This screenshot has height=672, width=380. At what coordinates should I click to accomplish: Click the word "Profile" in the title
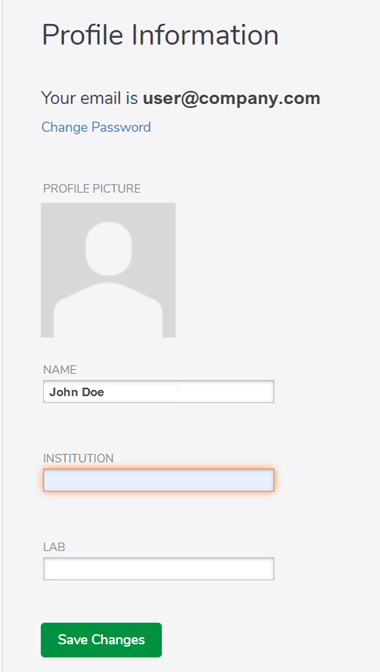[83, 35]
